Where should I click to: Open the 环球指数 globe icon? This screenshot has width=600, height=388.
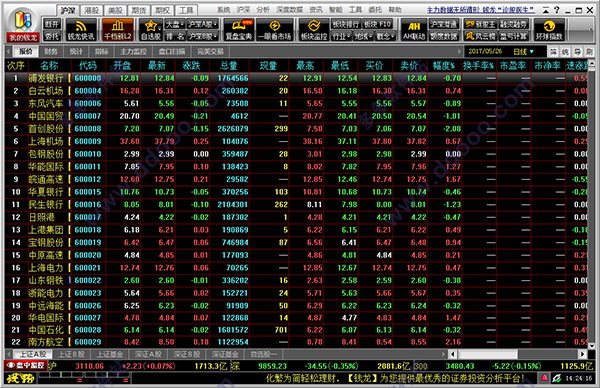549,30
